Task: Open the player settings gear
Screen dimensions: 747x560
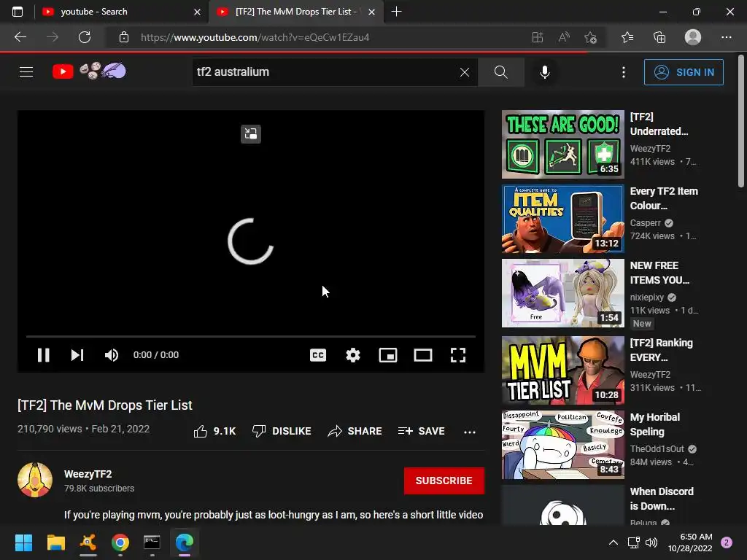Action: [x=353, y=355]
